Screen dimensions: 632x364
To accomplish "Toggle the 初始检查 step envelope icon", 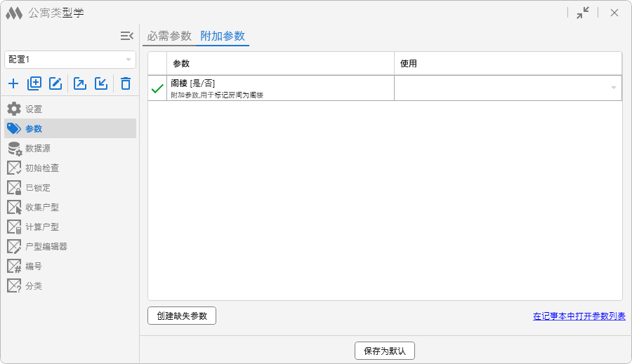I will pyautogui.click(x=14, y=168).
